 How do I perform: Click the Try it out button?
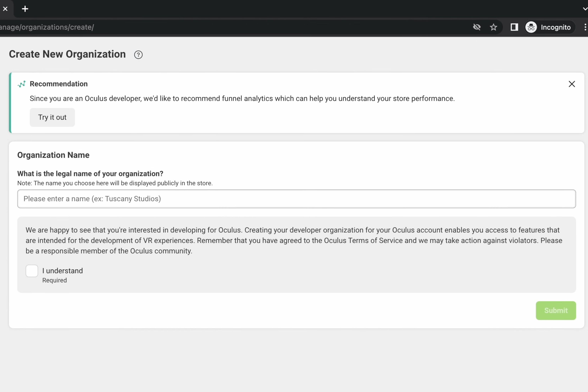(x=52, y=117)
